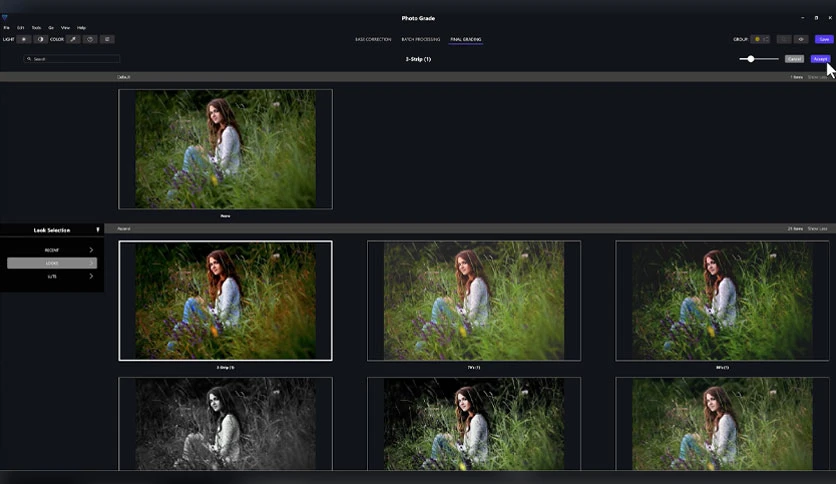Click the GROUP label
This screenshot has height=484, width=836.
741,39
